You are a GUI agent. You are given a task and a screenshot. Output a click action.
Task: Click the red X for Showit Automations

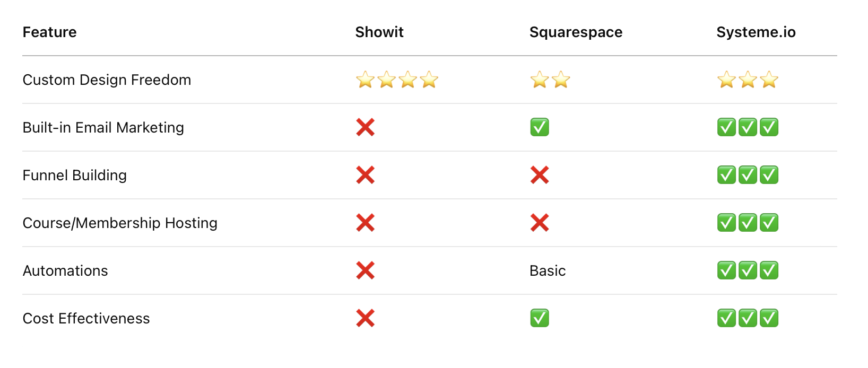tap(366, 270)
